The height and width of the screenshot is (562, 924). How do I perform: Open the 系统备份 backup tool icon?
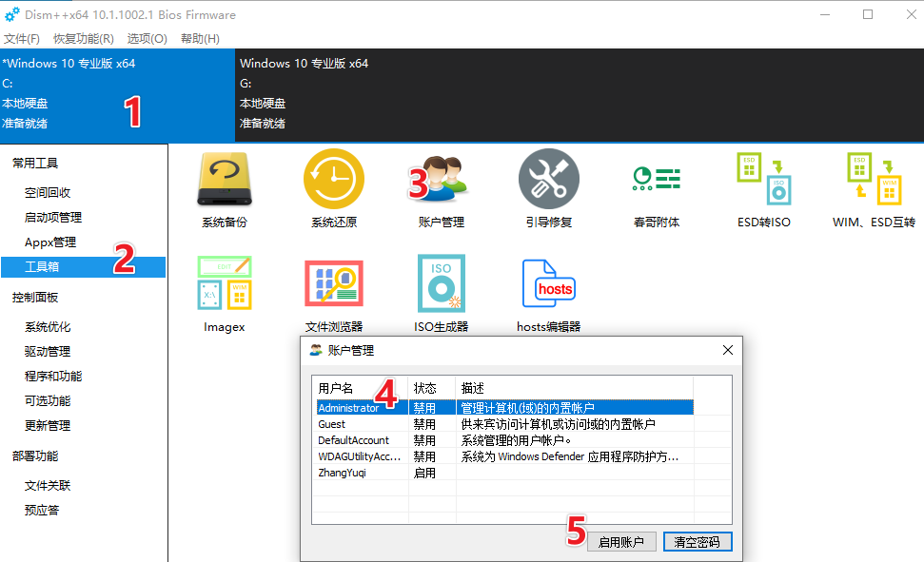225,179
